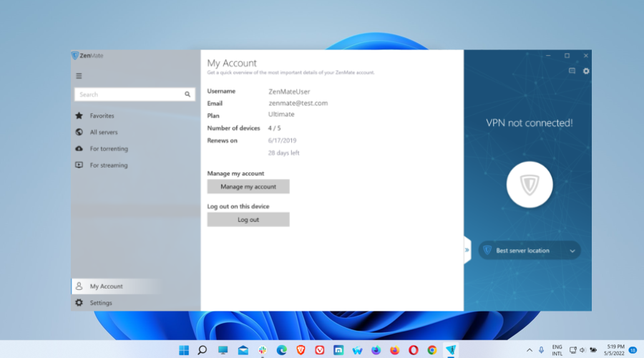
Task: Open the hamburger menu in ZenMate sidebar
Action: click(79, 76)
